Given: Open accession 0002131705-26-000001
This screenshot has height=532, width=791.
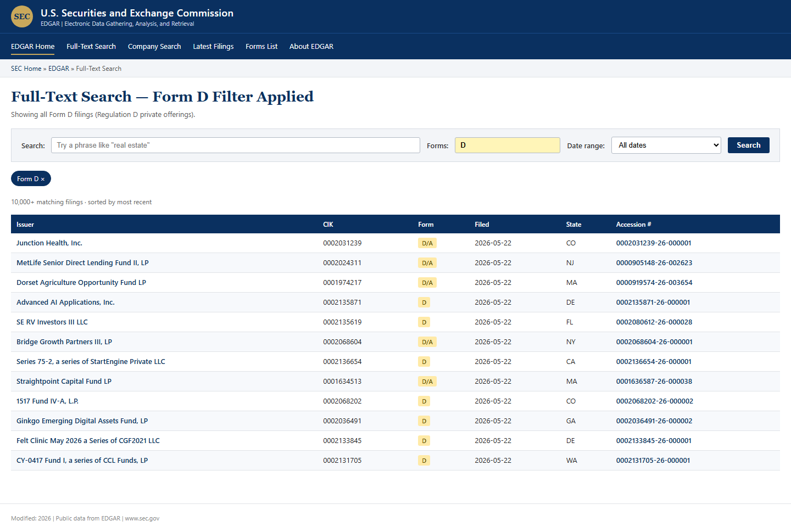Looking at the screenshot, I should [653, 461].
